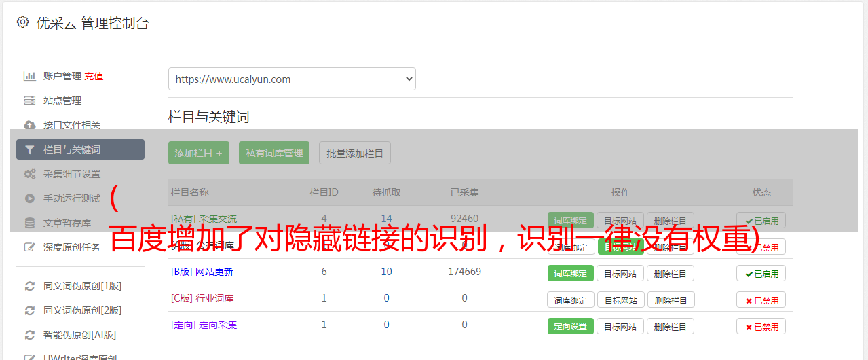Screen dimensions: 868x360
Task: Click the gears icon for 采集细节设置
Action: (29, 174)
